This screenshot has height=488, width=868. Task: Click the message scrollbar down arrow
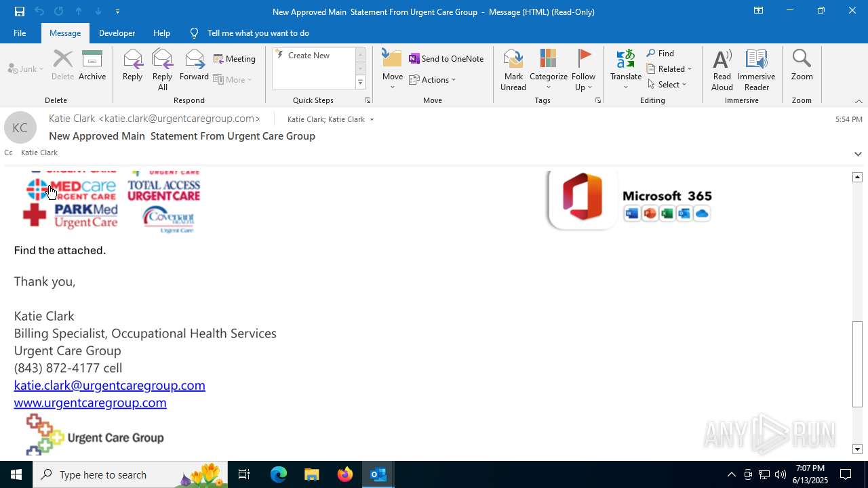(x=857, y=449)
